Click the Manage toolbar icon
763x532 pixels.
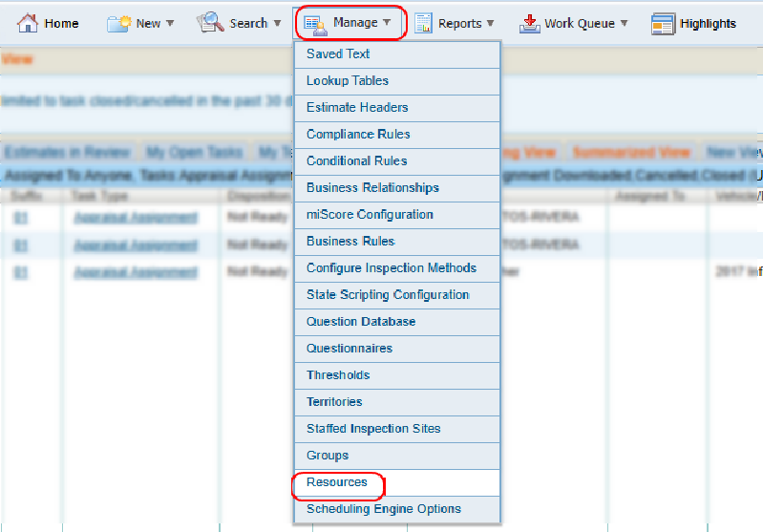point(314,23)
